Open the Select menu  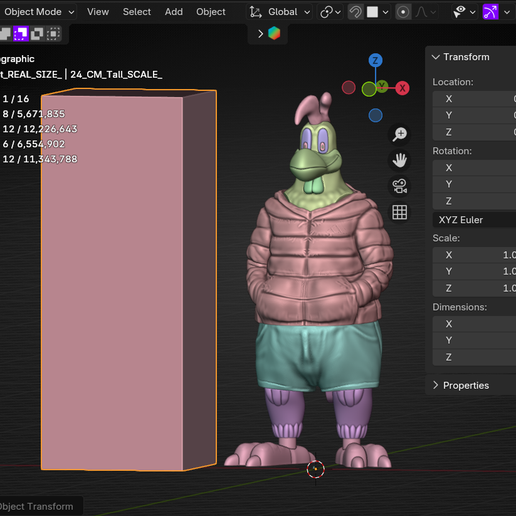click(x=137, y=12)
